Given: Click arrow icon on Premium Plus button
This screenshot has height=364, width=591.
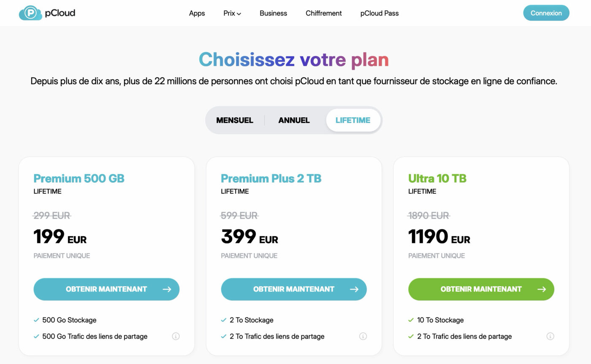Looking at the screenshot, I should (x=354, y=289).
